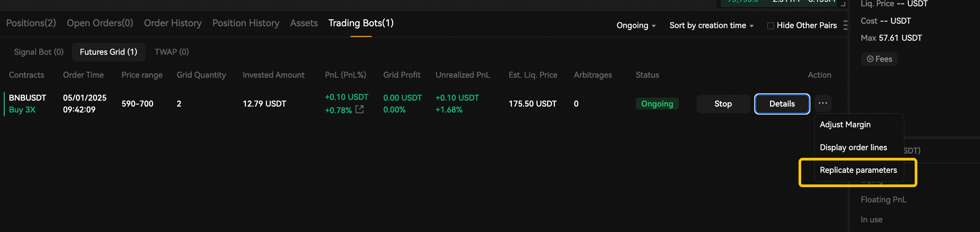Open the three-dot more actions menu
980x232 pixels.
822,103
